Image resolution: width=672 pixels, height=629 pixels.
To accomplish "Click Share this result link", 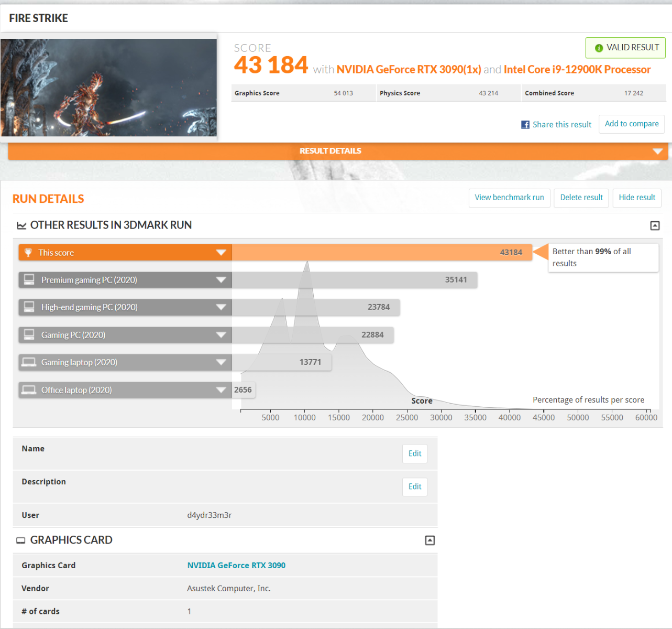I will click(x=562, y=125).
